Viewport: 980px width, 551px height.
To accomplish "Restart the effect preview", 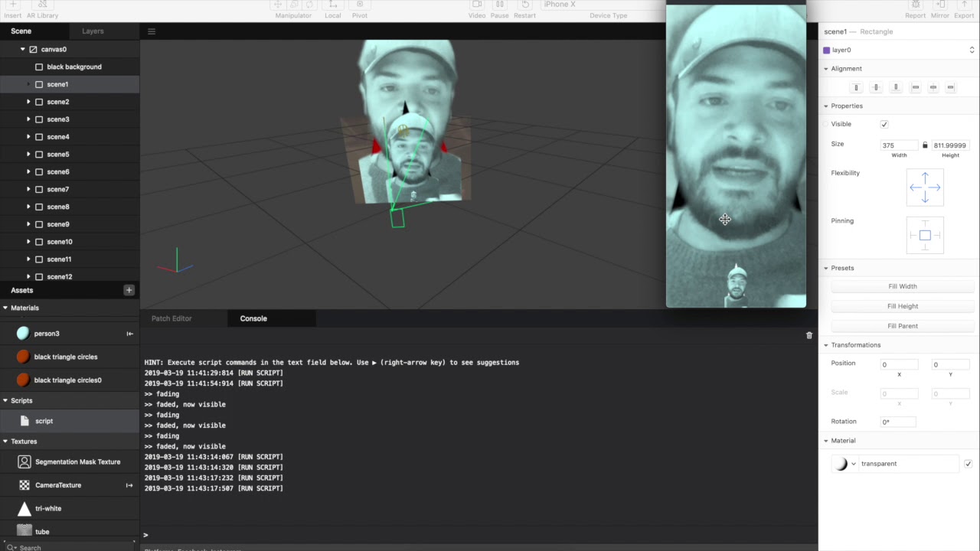I will tap(525, 5).
